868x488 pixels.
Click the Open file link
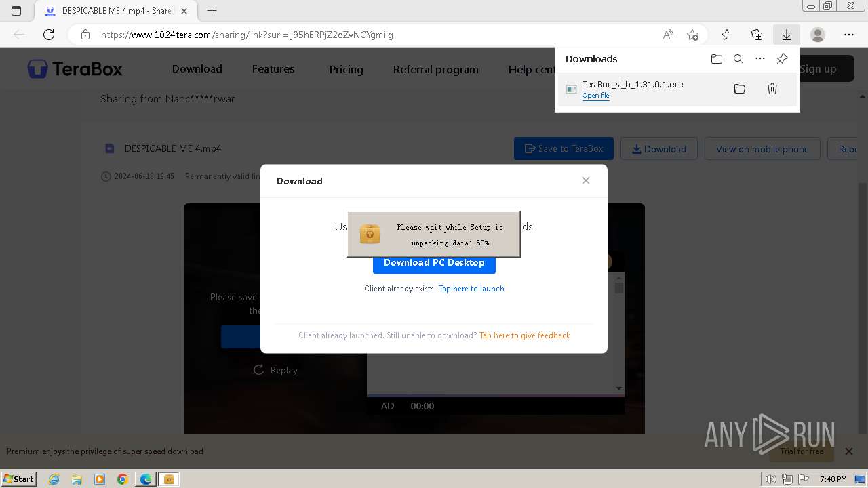tap(595, 96)
